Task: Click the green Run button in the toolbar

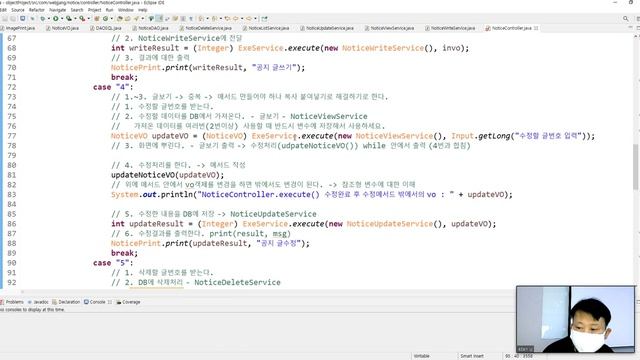Action: pyautogui.click(x=56, y=18)
